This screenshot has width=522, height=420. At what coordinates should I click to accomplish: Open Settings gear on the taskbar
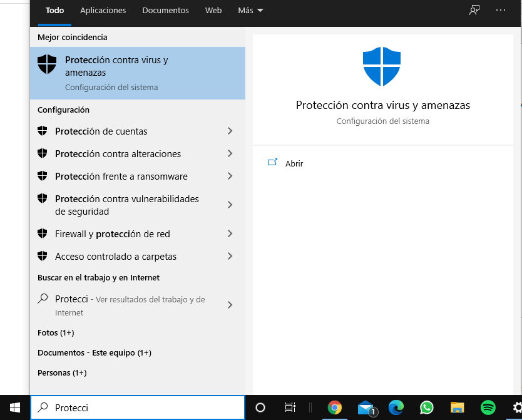click(x=517, y=407)
